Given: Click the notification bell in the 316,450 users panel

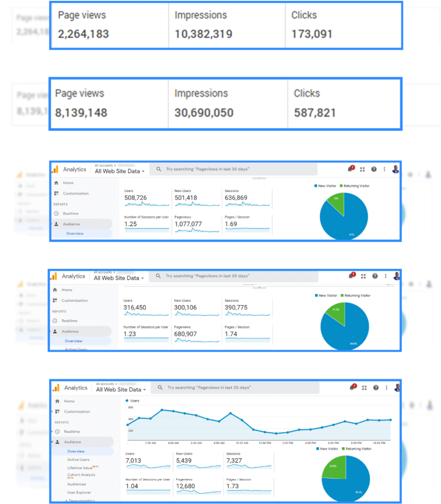Looking at the screenshot, I should pos(351,276).
